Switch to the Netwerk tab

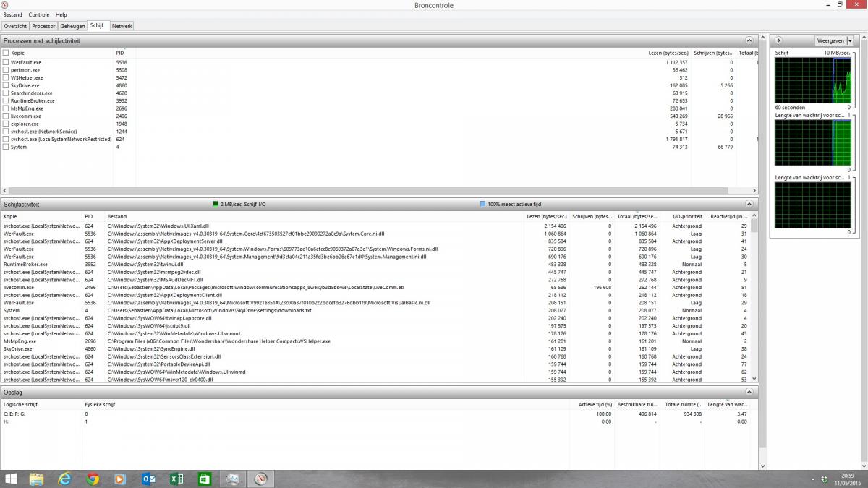click(x=122, y=26)
